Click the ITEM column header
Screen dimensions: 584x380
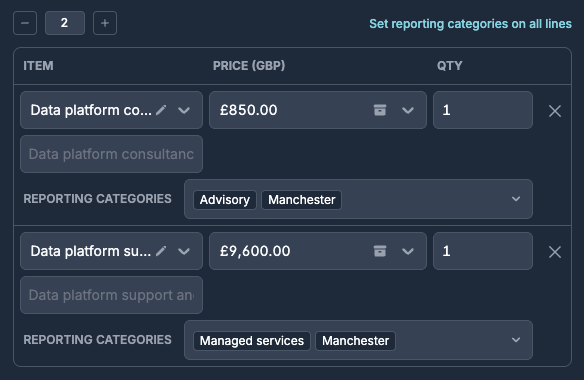click(38, 66)
